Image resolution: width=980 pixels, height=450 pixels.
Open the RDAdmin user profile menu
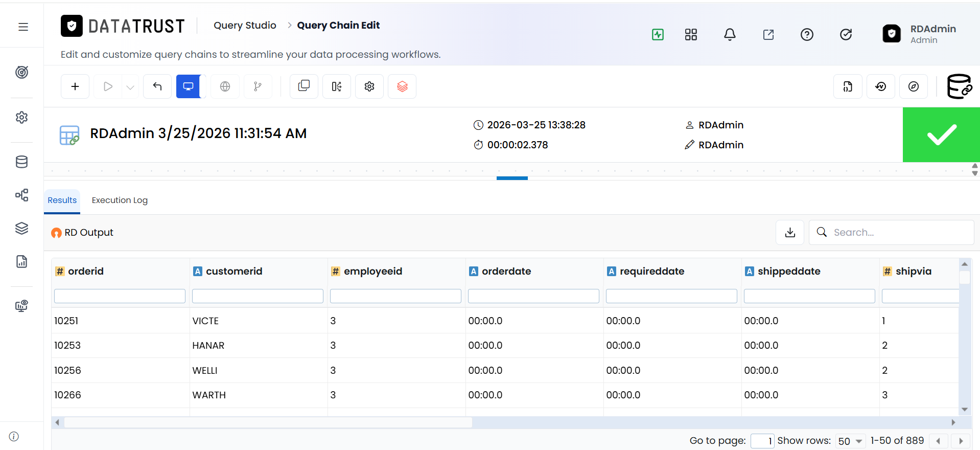pyautogui.click(x=920, y=34)
